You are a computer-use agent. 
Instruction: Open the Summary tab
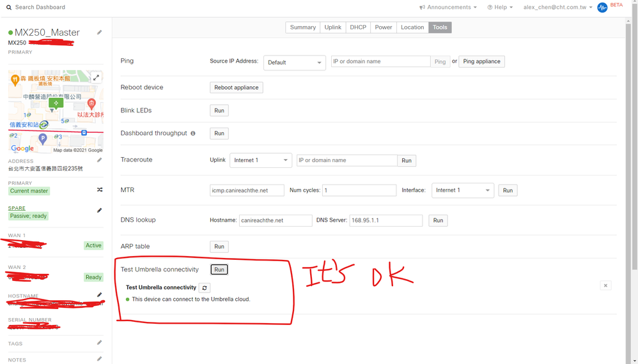point(303,27)
